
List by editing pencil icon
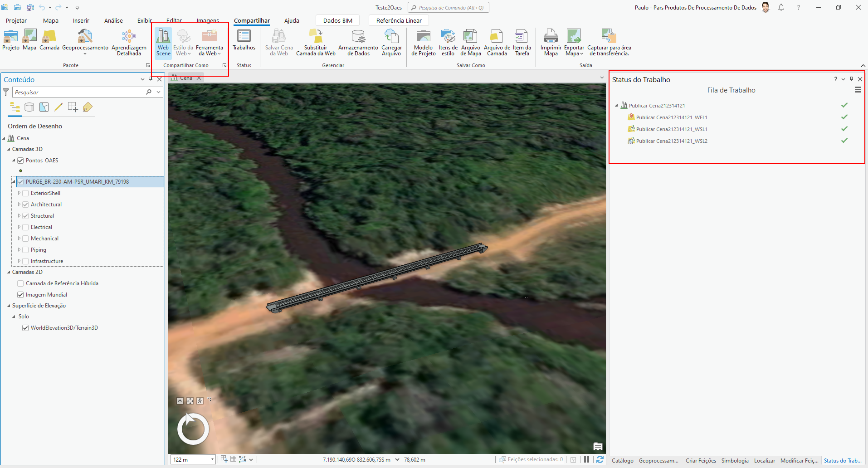(59, 107)
